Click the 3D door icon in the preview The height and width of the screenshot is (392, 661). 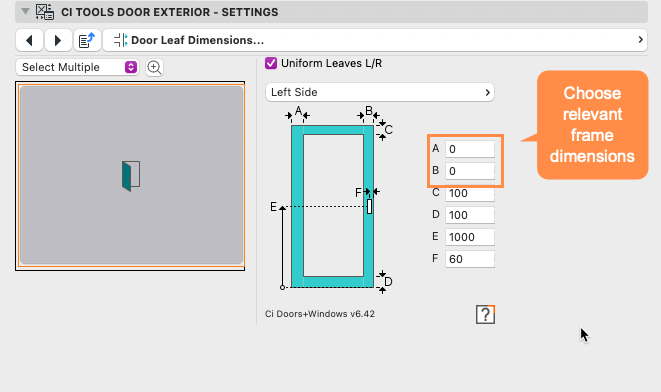coord(131,176)
